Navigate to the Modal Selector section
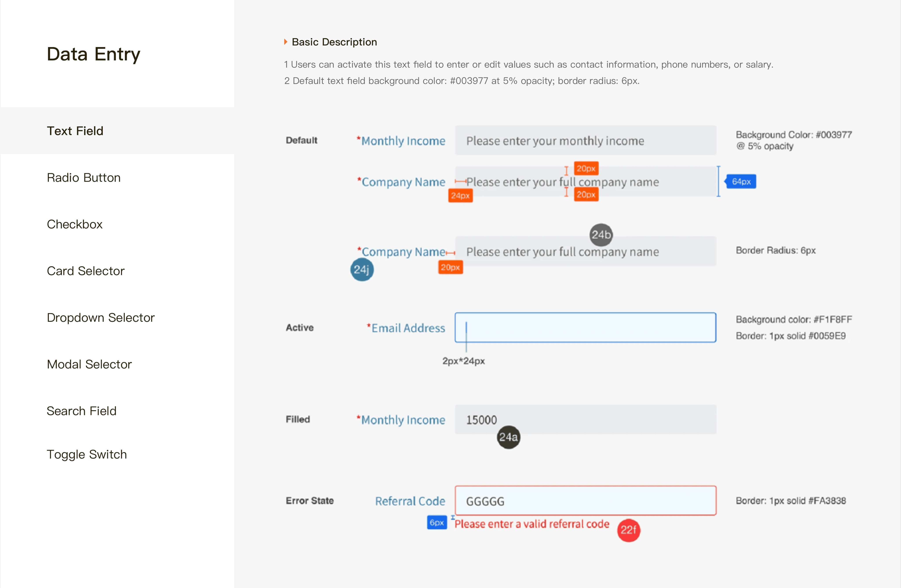Image resolution: width=901 pixels, height=588 pixels. (x=89, y=364)
